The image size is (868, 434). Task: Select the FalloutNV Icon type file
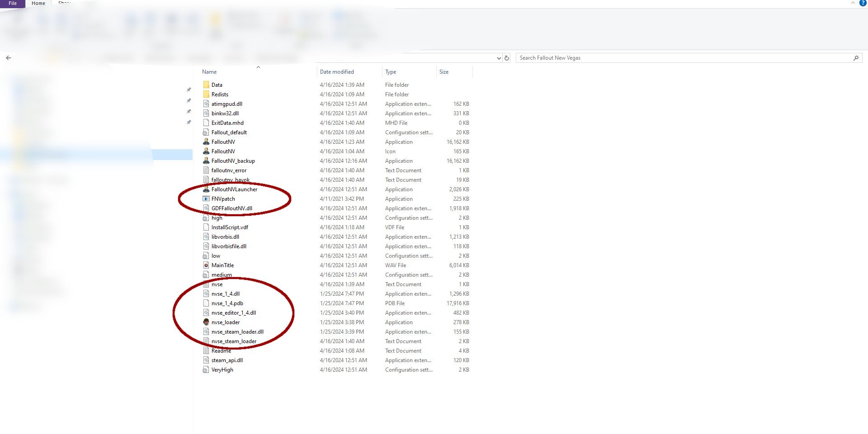tap(223, 151)
